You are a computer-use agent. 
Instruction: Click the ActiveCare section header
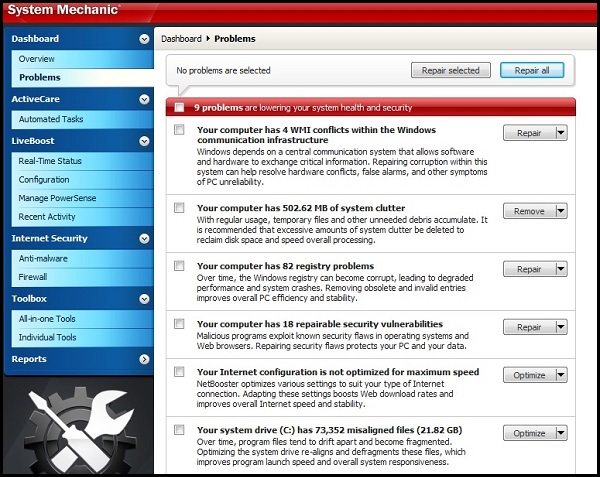click(x=36, y=99)
